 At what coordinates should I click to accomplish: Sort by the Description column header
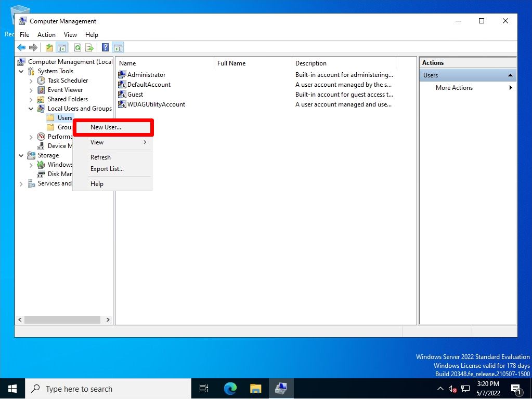(x=344, y=63)
